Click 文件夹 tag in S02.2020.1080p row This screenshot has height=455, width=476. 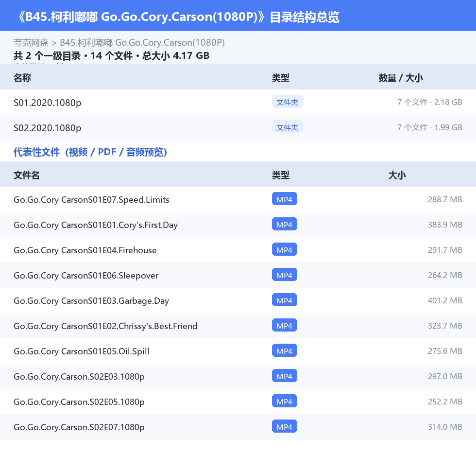coord(287,127)
